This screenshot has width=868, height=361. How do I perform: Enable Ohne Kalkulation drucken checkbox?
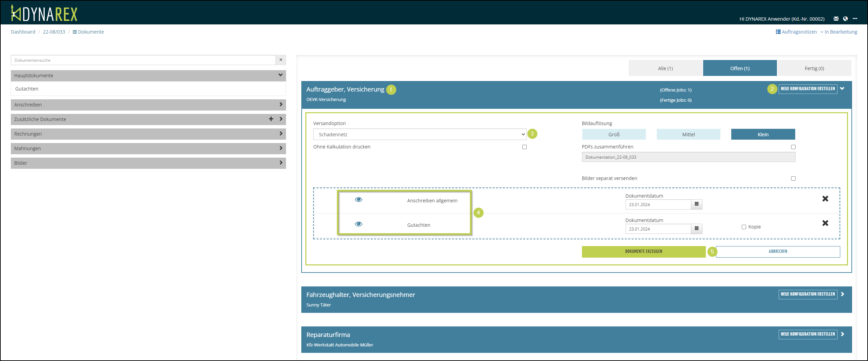click(524, 147)
